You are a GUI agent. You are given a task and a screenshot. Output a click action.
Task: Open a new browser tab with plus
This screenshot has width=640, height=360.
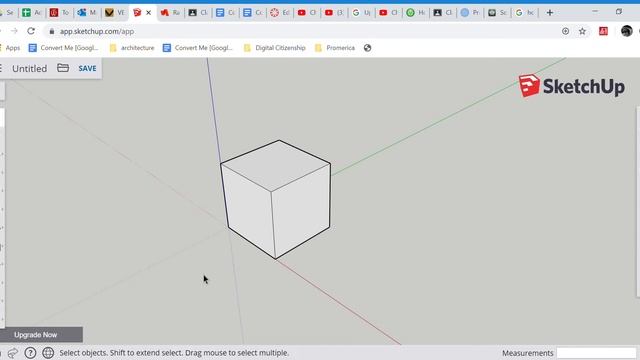pyautogui.click(x=550, y=13)
